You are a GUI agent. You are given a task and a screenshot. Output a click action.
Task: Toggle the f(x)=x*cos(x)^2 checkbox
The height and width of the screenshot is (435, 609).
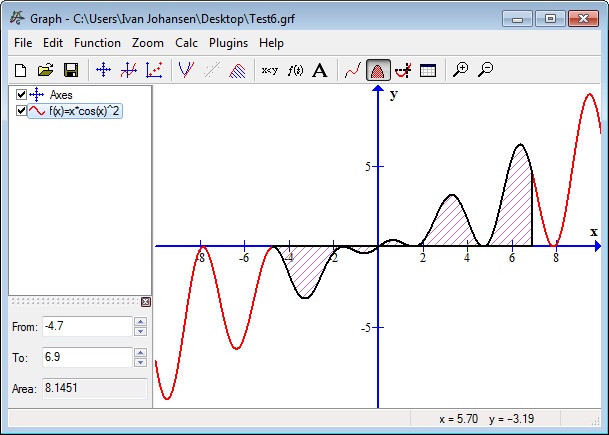point(21,111)
